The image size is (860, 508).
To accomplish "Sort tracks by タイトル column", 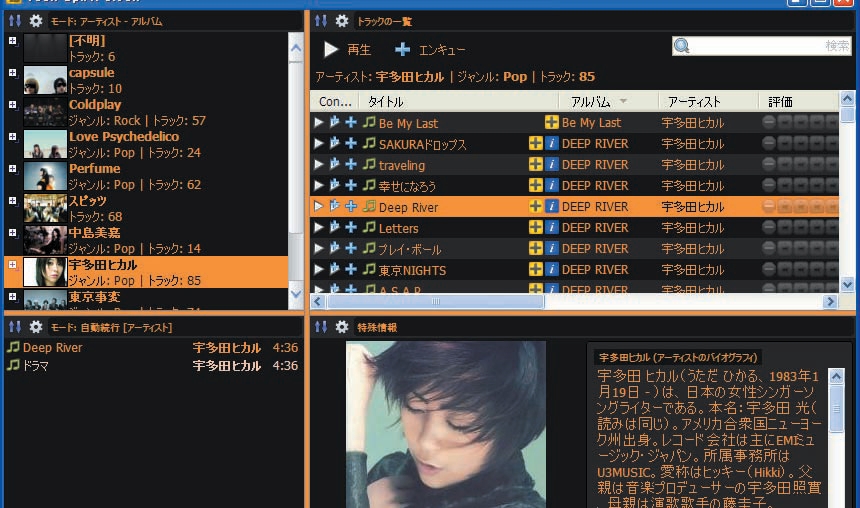I will point(459,101).
